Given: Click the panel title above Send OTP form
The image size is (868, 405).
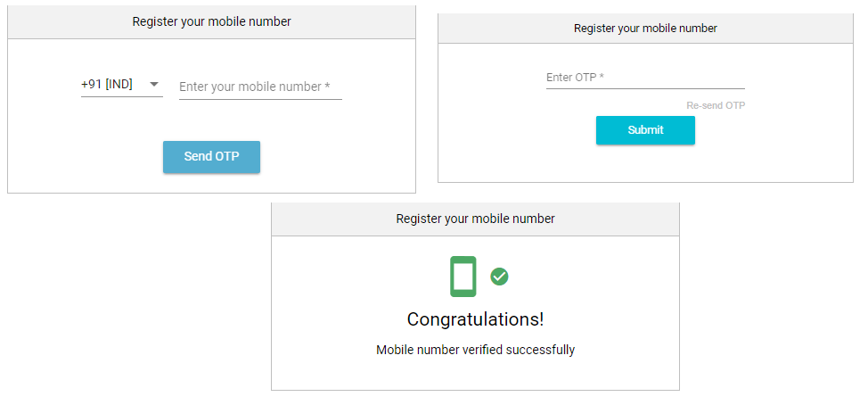Looking at the screenshot, I should (211, 21).
